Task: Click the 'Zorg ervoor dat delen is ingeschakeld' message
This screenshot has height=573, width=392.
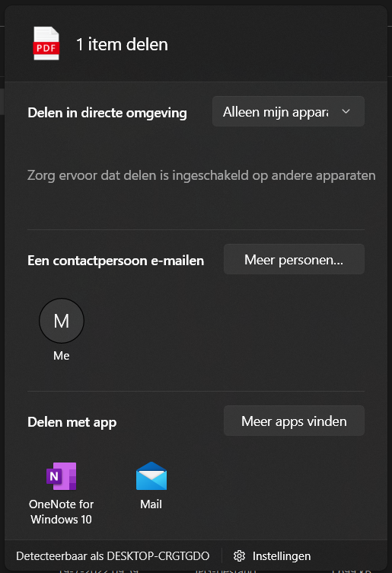Action: (202, 175)
